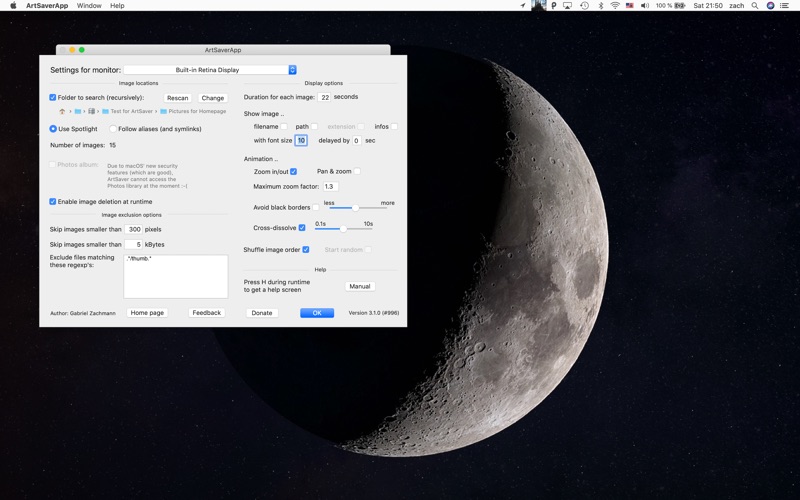Screen dimensions: 800x500
Task: Uncheck Enable image deletion at runtime
Action: coord(53,202)
